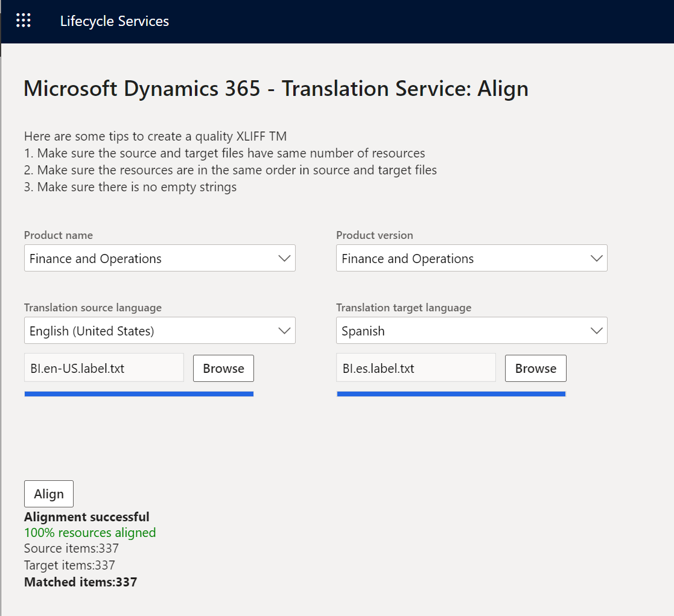Select the 'Target items:337' text
This screenshot has height=616, width=674.
pyautogui.click(x=69, y=565)
